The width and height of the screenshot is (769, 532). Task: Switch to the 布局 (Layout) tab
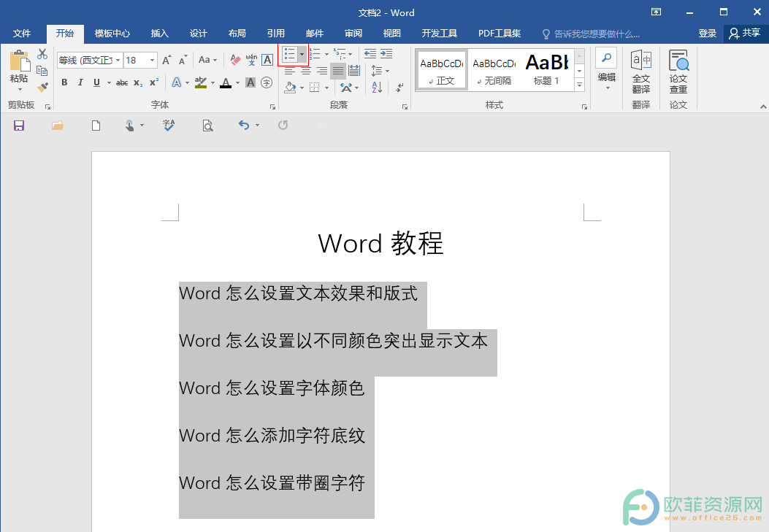(x=237, y=34)
